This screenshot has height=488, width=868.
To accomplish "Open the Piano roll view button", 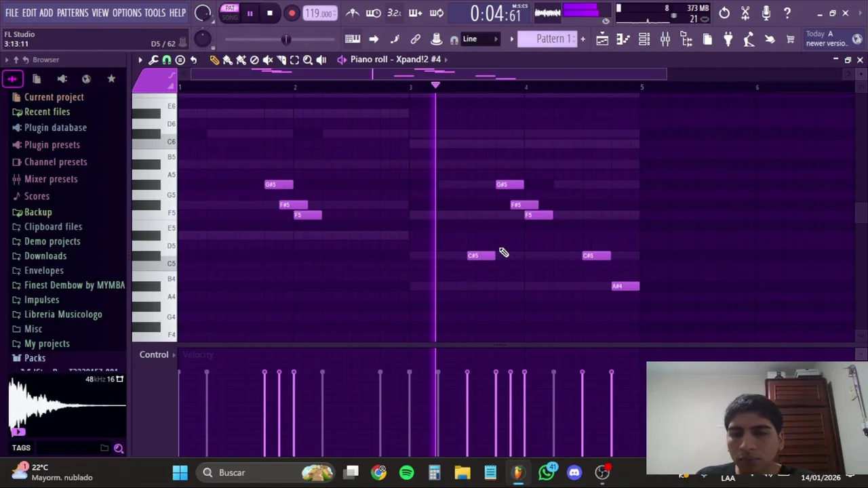I will point(623,39).
